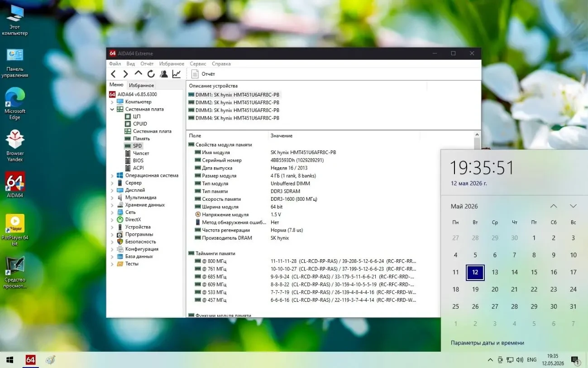The width and height of the screenshot is (588, 368).
Task: Open the graph chart toolbar icon
Action: (x=176, y=74)
